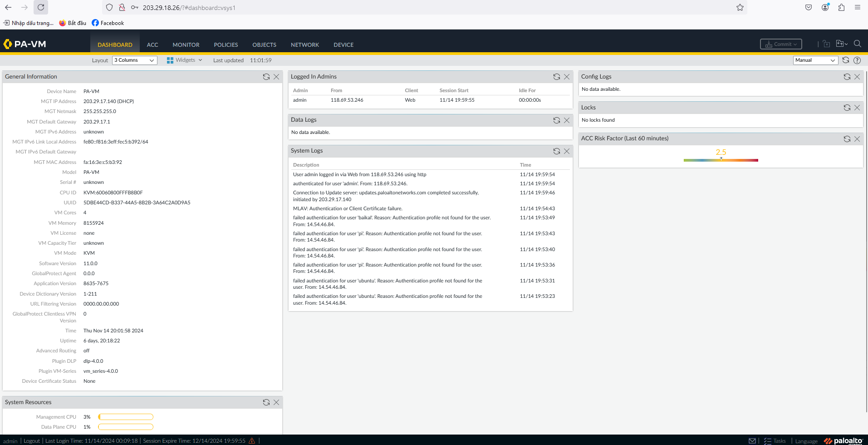This screenshot has height=445, width=868.
Task: Open the search magnifier in header
Action: click(857, 44)
